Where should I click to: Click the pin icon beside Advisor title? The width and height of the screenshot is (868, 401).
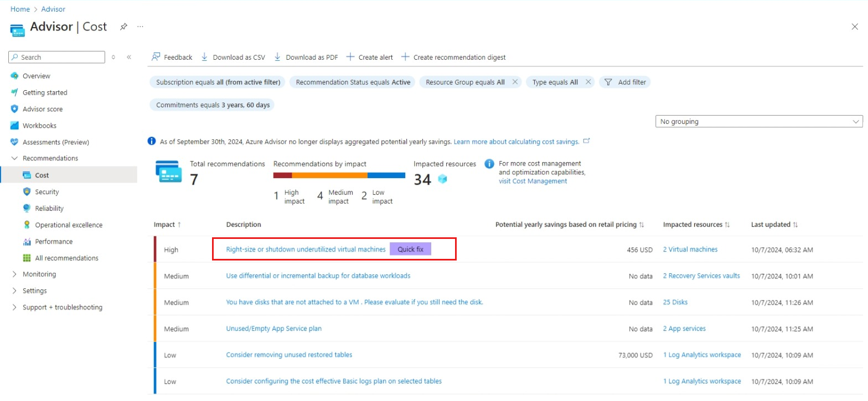(x=124, y=27)
